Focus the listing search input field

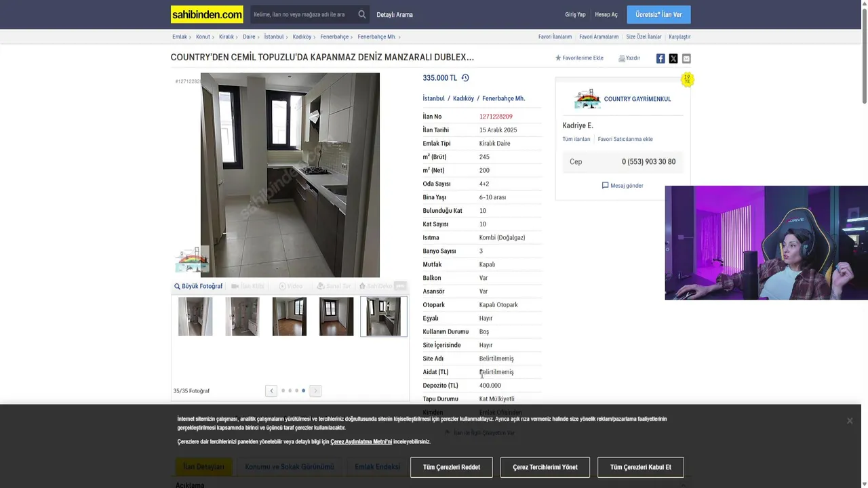[x=302, y=14]
